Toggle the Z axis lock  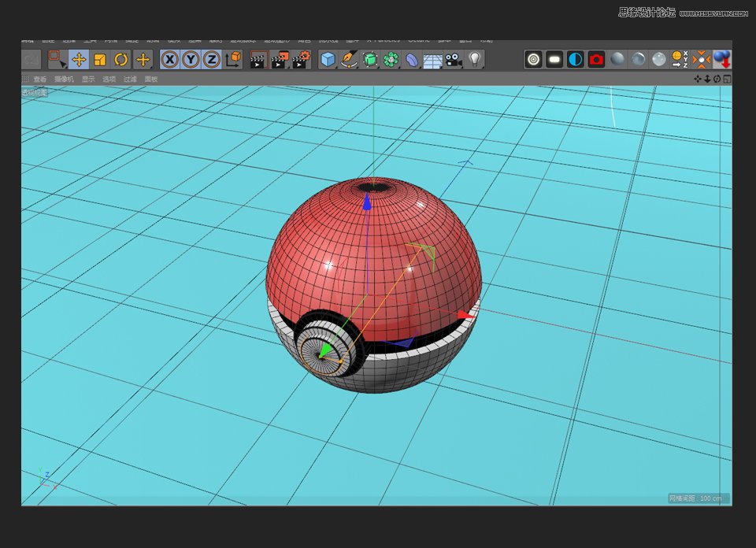click(x=211, y=59)
